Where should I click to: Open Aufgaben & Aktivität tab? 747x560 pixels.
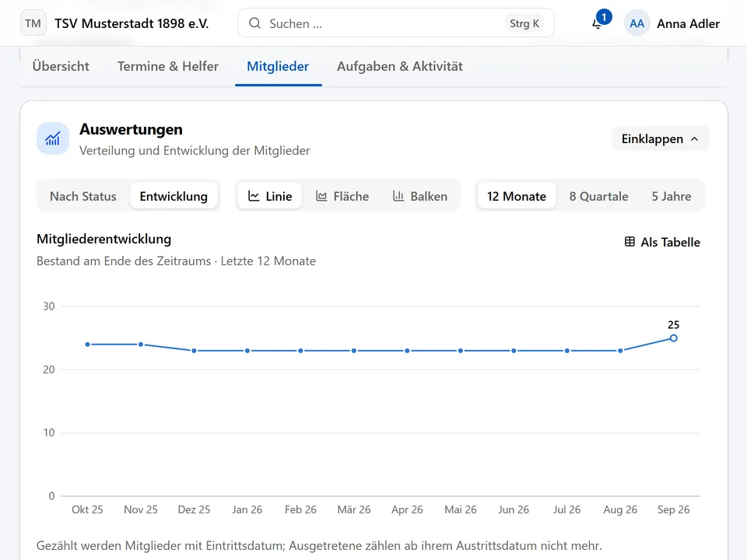(400, 66)
